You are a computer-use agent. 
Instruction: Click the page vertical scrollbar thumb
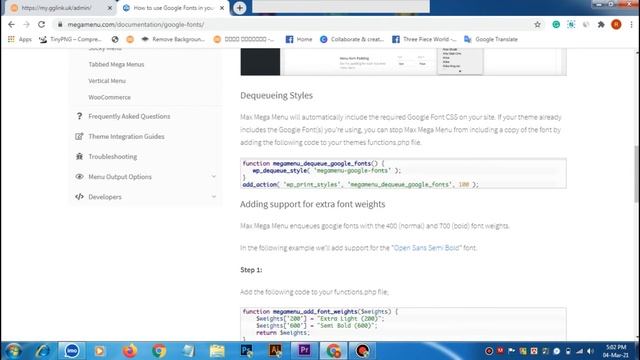click(x=637, y=173)
